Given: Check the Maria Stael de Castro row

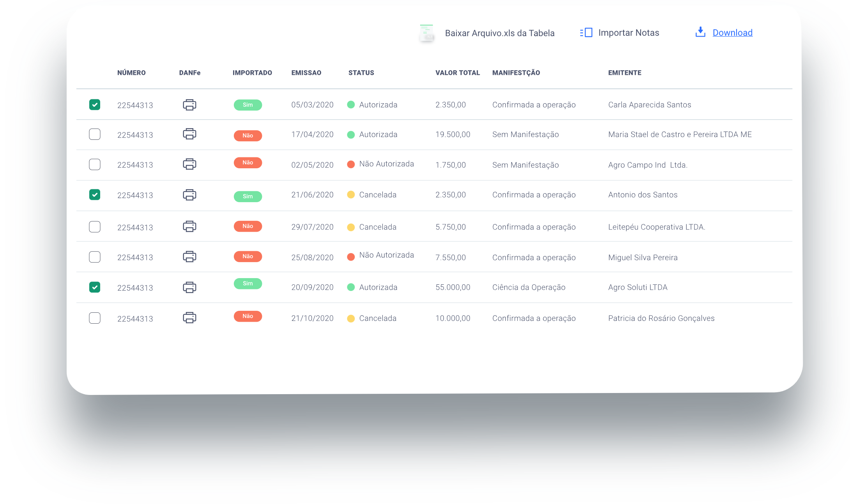Looking at the screenshot, I should pos(95,134).
